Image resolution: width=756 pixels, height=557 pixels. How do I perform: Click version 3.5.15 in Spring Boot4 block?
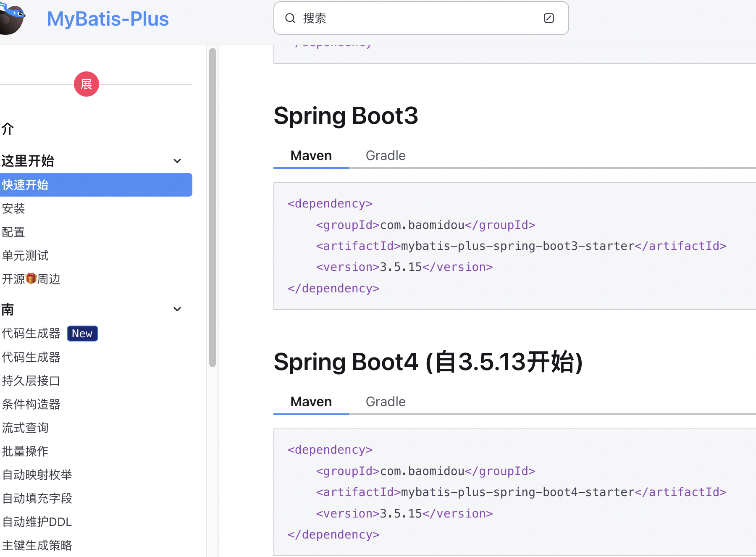401,513
